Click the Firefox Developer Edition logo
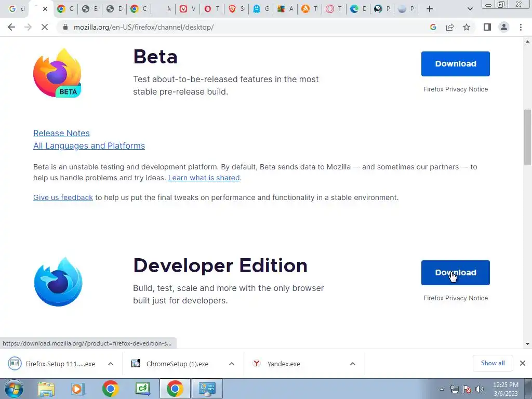Screen dimensions: 532x399 (58, 282)
